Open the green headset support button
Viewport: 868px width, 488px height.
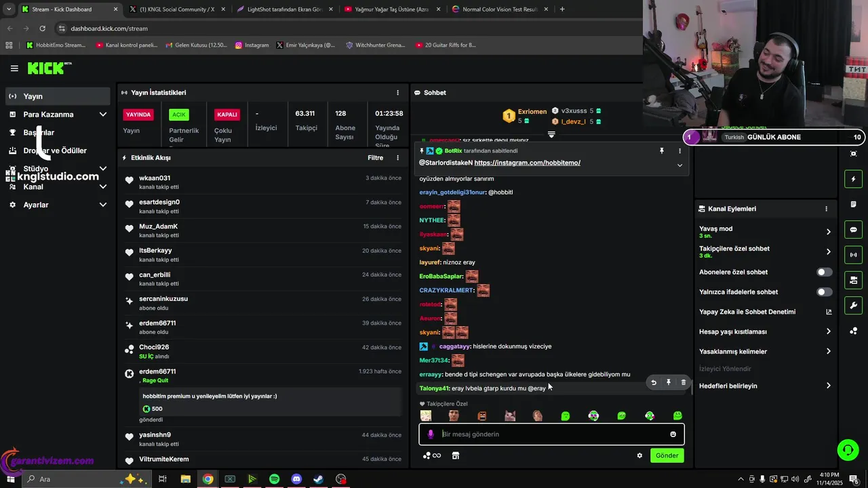point(847,449)
